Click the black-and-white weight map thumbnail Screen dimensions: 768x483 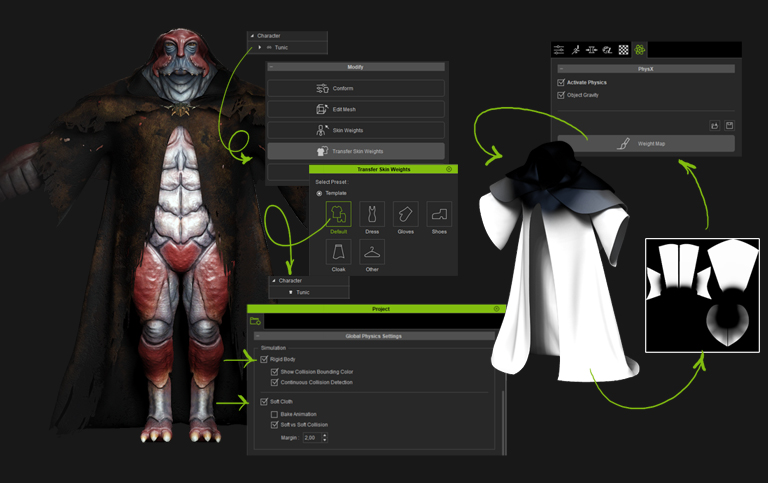tap(702, 295)
